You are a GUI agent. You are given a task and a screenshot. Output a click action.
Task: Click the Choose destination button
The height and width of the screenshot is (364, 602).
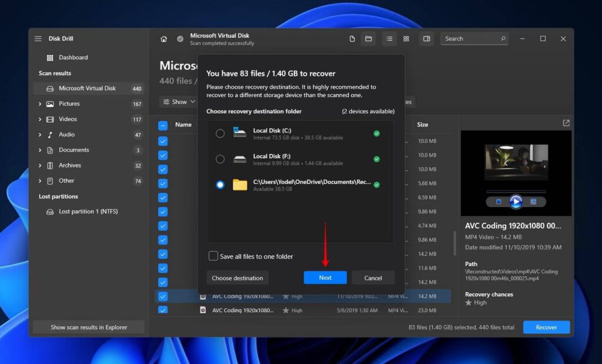click(238, 278)
